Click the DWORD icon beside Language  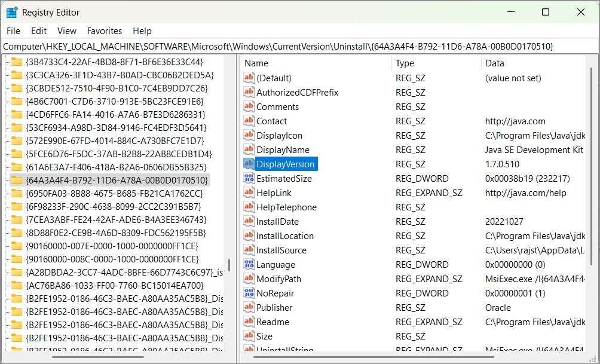tap(249, 265)
